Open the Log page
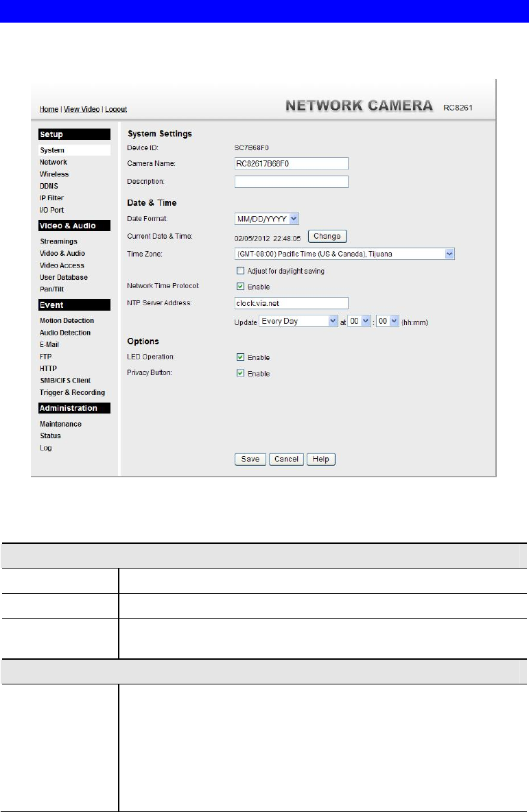Screen dimensions: 529x812 tap(45, 448)
